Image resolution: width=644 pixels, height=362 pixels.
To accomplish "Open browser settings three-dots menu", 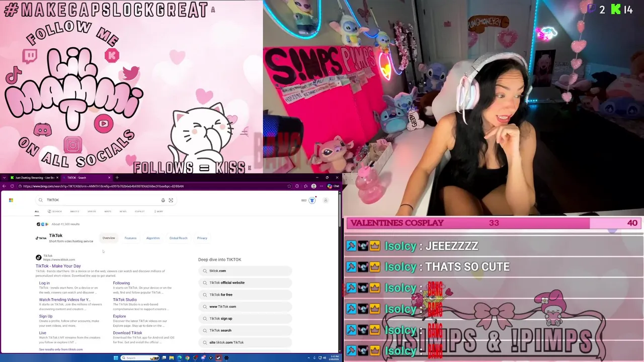I will 321,186.
